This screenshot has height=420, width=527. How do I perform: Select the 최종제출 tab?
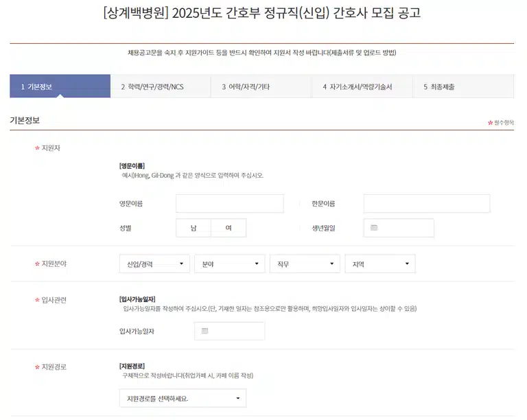pyautogui.click(x=463, y=86)
